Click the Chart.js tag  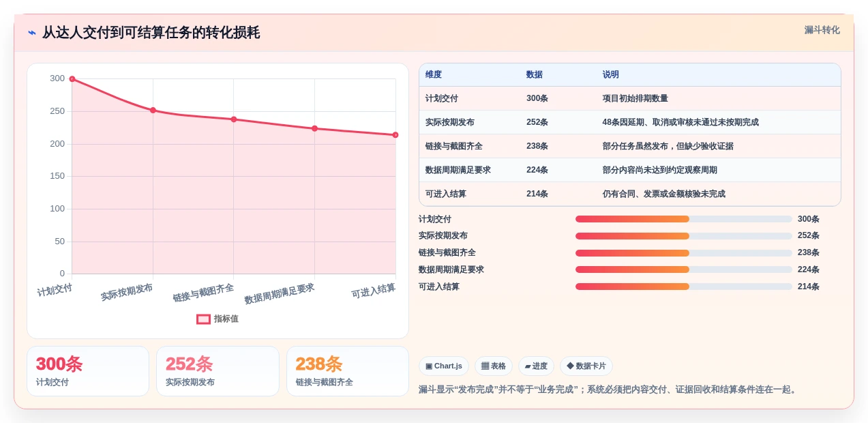(x=444, y=366)
